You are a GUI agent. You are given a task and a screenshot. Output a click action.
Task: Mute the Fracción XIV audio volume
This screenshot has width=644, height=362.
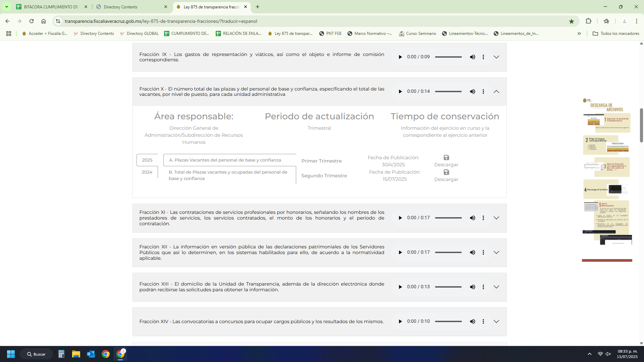472,321
